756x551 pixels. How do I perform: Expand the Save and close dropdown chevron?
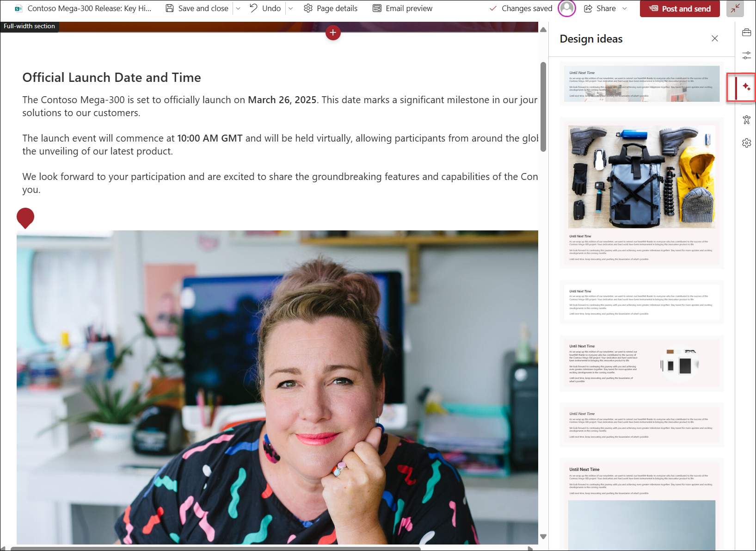pos(238,8)
